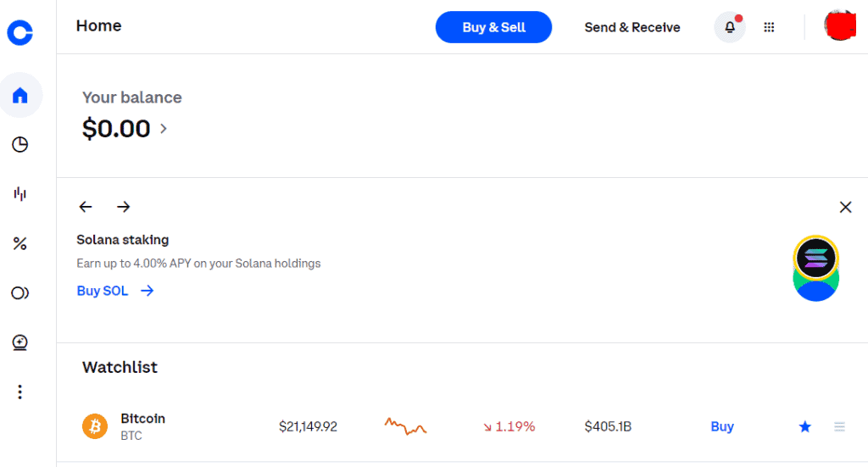This screenshot has width=868, height=467.
Task: Click the Coinbase logo in sidebar
Action: 19,32
